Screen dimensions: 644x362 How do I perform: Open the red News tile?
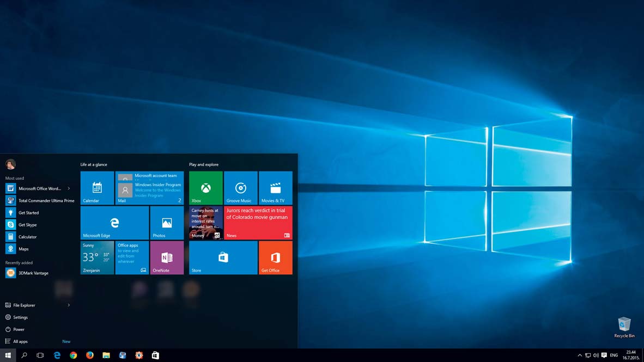pos(258,223)
